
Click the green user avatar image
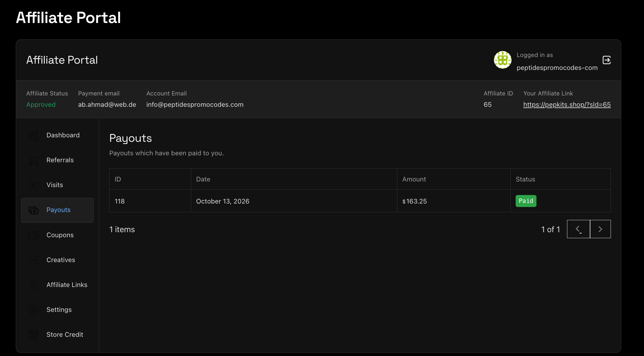coord(503,60)
